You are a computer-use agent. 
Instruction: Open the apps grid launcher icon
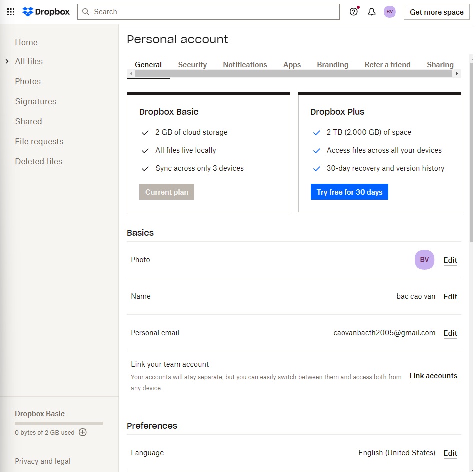(x=11, y=12)
